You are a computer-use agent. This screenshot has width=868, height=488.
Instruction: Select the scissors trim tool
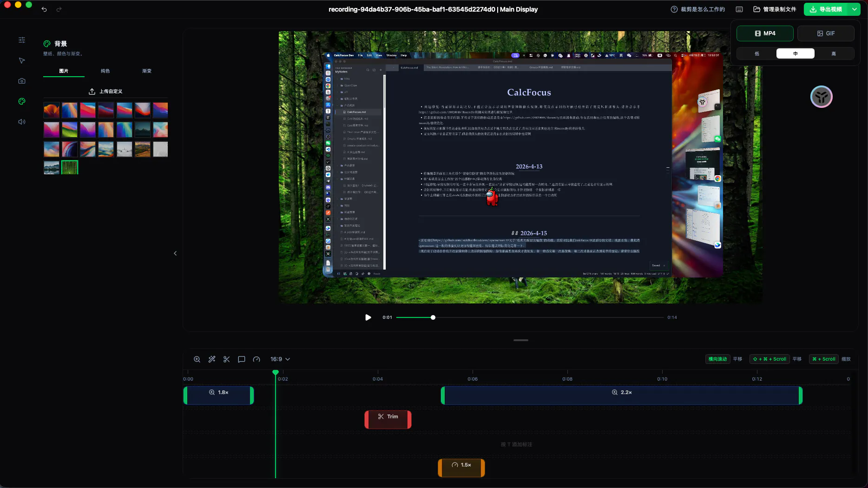[227, 359]
